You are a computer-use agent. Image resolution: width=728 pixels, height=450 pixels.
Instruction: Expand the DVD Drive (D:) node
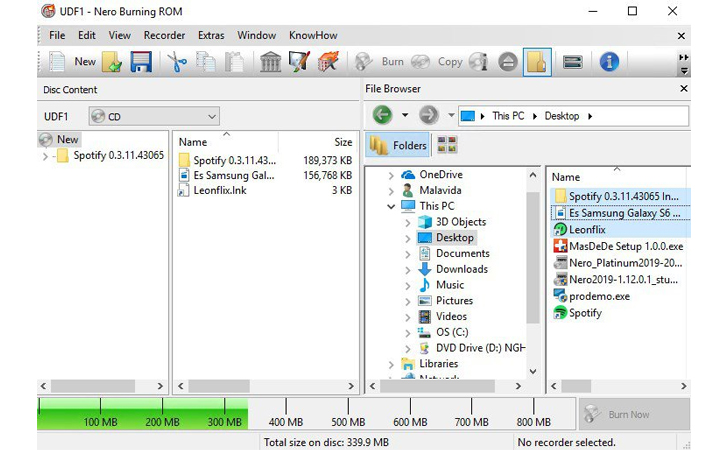[408, 349]
